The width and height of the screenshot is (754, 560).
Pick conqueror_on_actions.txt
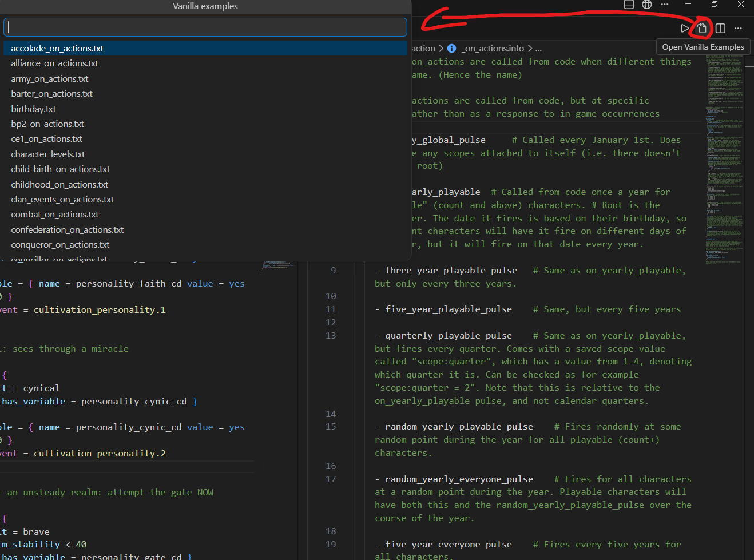[x=205, y=245]
